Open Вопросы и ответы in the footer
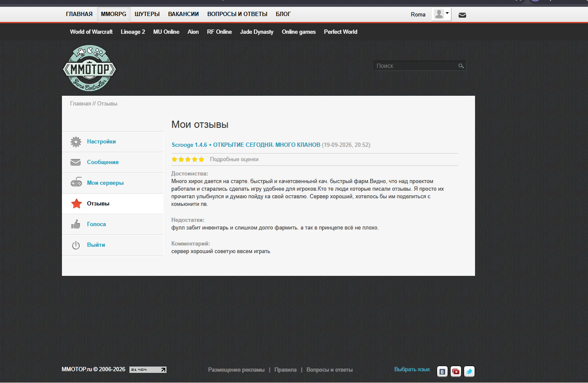 click(x=330, y=370)
